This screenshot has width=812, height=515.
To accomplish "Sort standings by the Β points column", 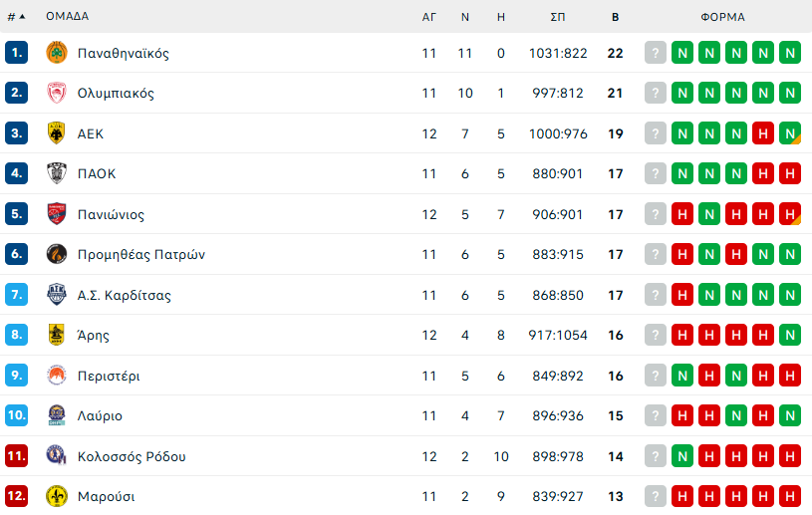I will point(615,17).
